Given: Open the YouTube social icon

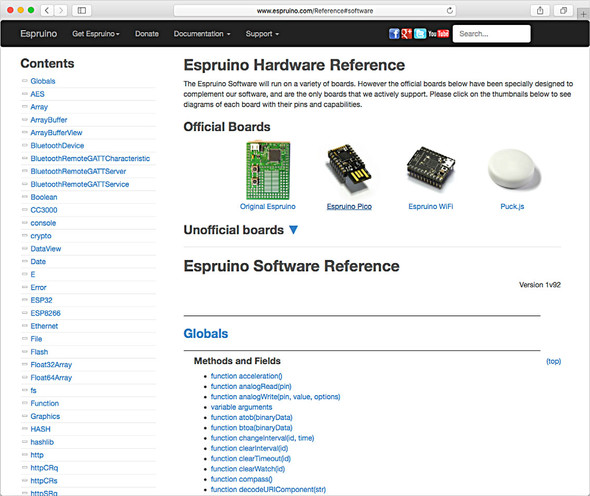Looking at the screenshot, I should pos(438,33).
